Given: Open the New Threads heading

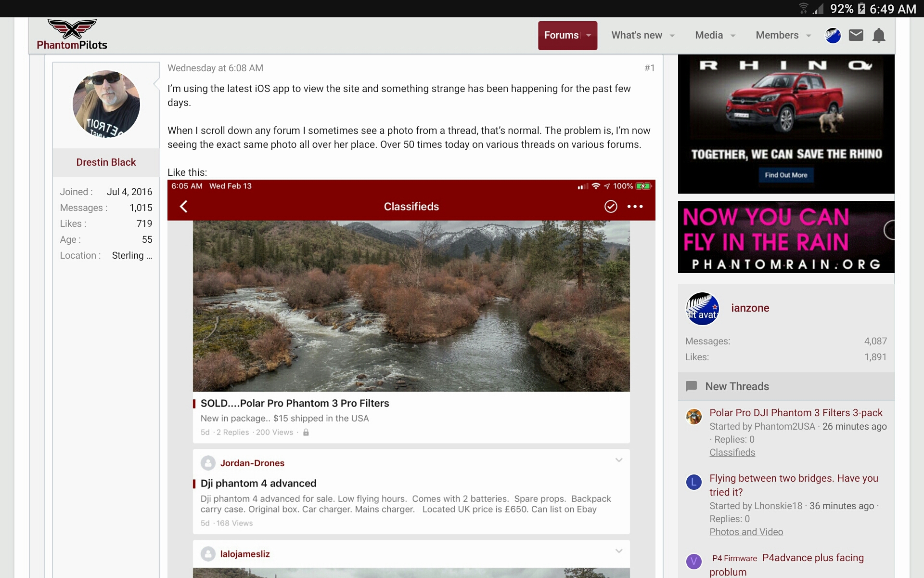Looking at the screenshot, I should (737, 386).
